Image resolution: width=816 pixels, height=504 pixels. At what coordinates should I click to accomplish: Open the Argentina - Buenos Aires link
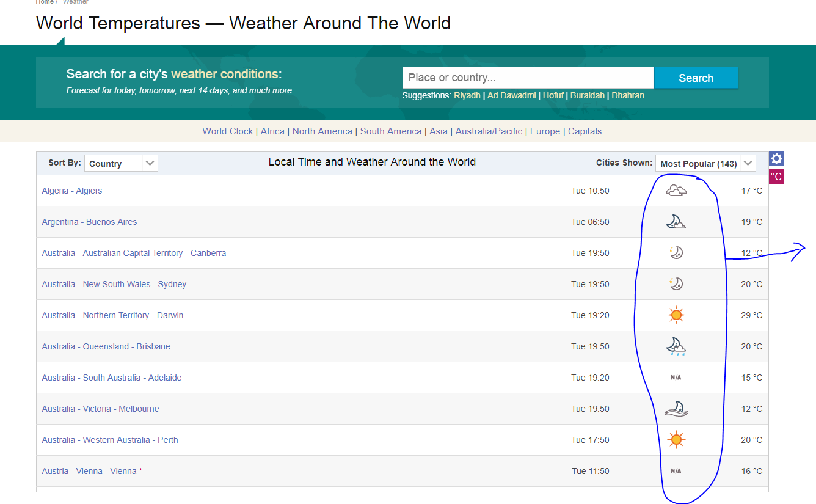coord(89,222)
